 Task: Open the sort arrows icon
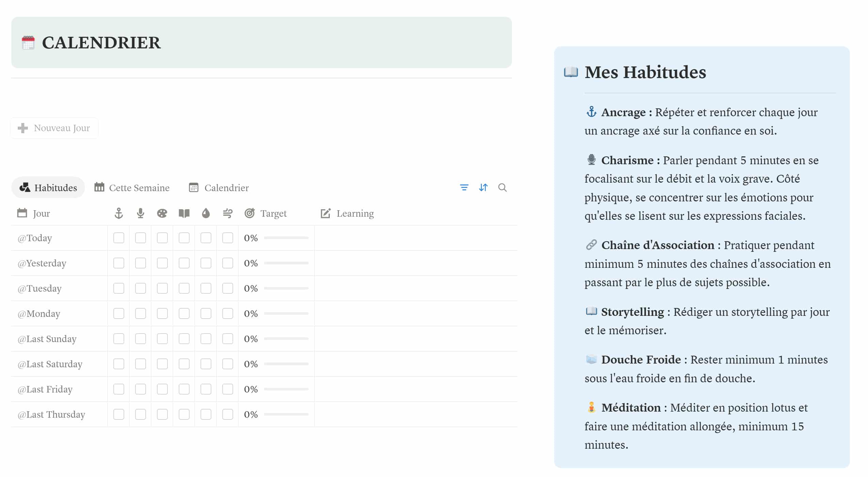tap(483, 187)
